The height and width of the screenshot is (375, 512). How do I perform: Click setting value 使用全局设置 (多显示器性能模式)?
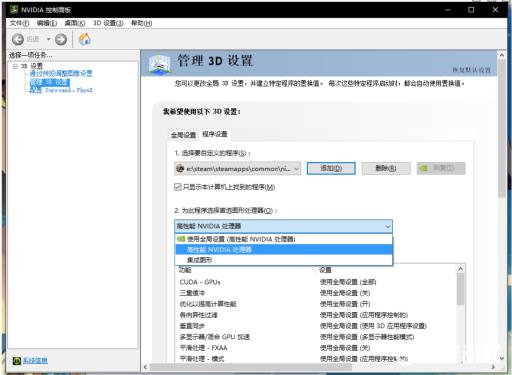367,337
